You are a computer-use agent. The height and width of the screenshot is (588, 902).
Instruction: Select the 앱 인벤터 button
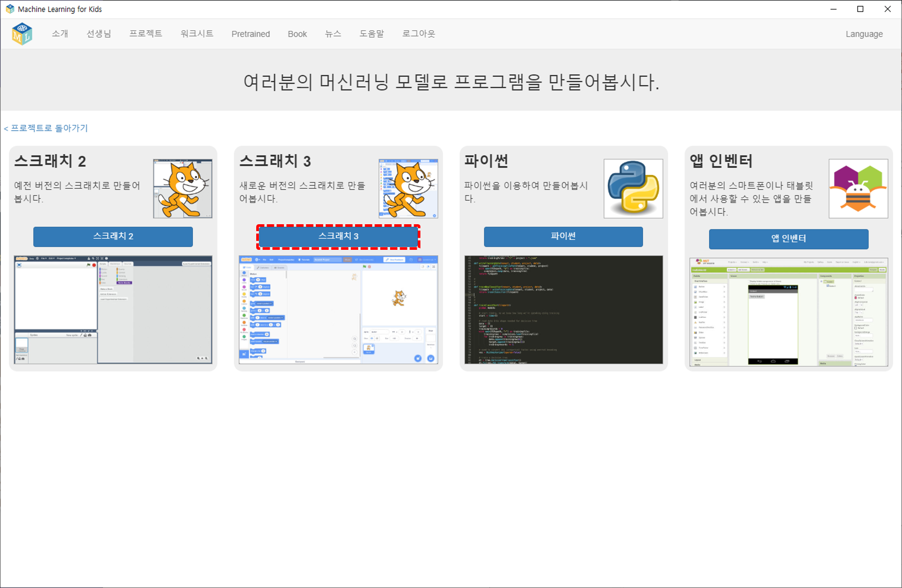[789, 239]
